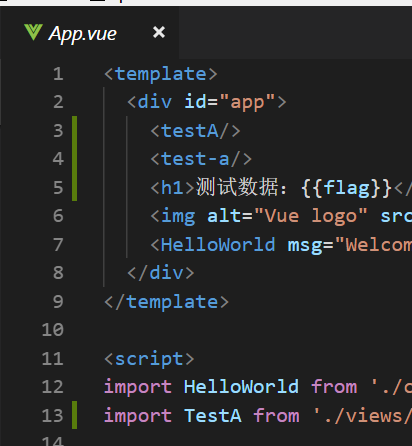Click line number 11 in gutter
The width and height of the screenshot is (412, 446).
point(53,359)
